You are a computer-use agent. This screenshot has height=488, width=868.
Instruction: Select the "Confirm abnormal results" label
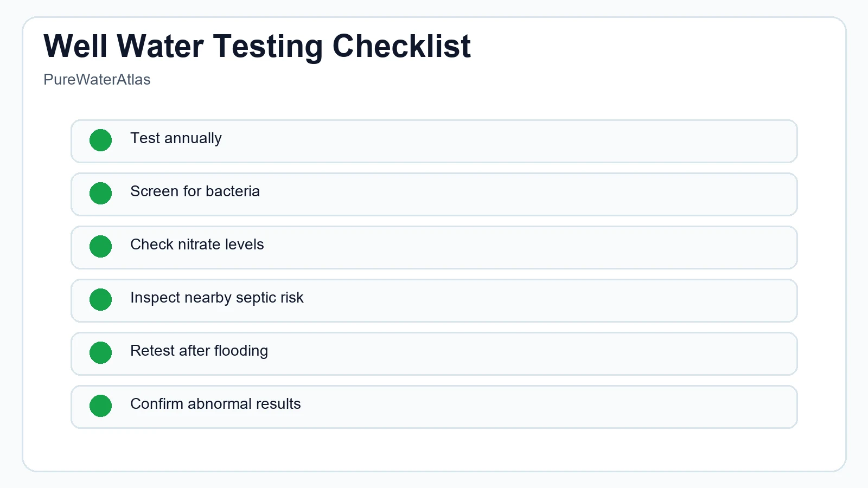[x=215, y=404]
